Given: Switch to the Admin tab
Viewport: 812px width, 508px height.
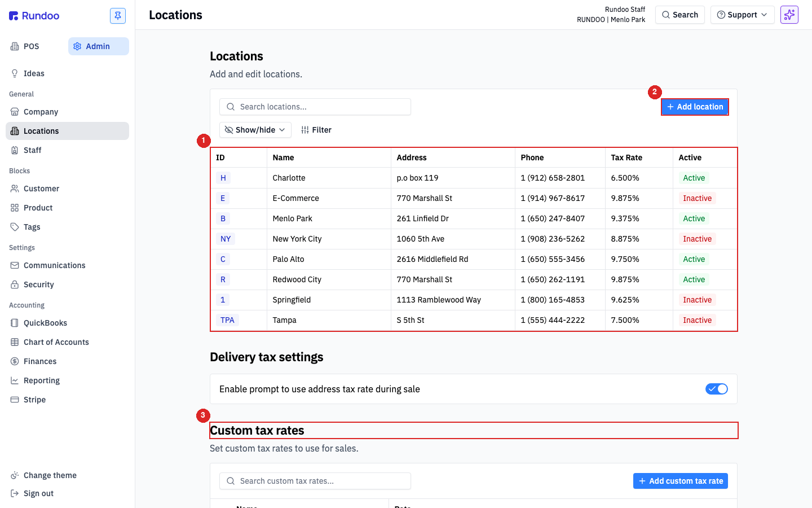Looking at the screenshot, I should click(x=98, y=46).
